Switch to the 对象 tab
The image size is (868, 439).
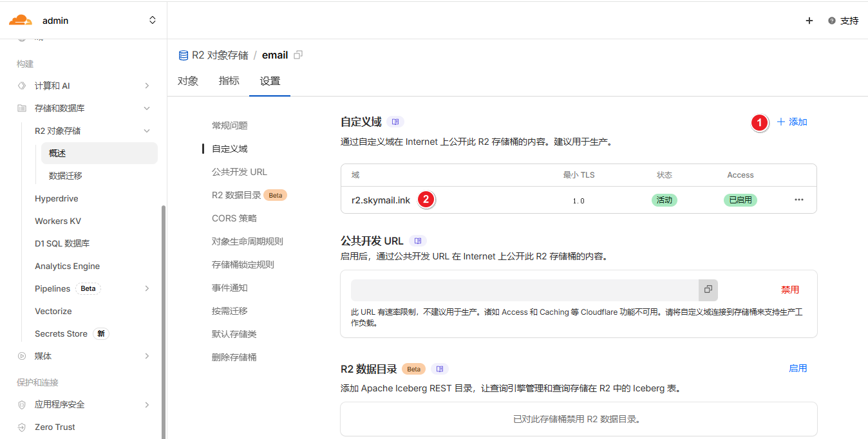187,81
